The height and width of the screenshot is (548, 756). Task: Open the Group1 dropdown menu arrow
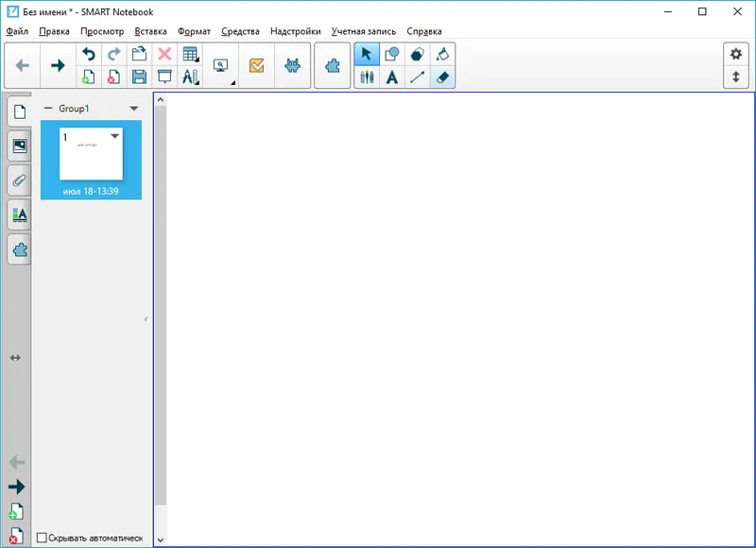pyautogui.click(x=134, y=109)
